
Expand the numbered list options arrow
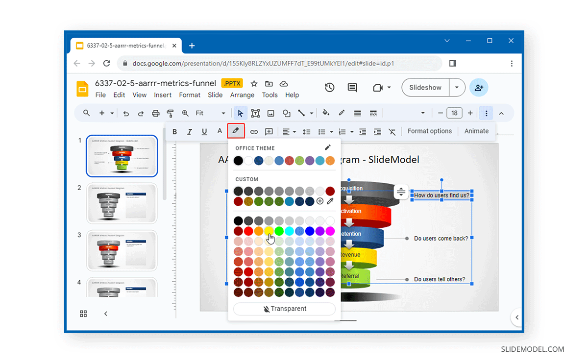351,131
